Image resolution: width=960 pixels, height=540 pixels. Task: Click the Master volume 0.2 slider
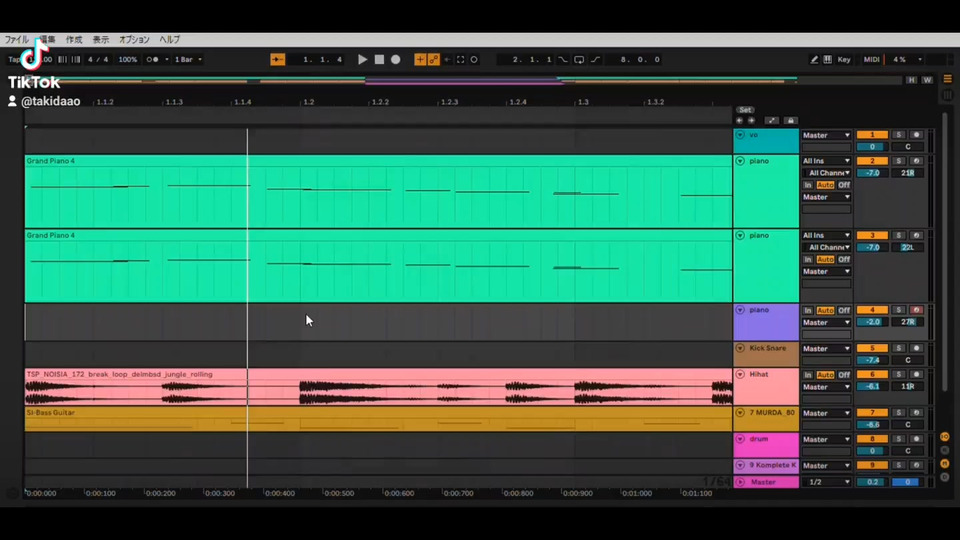[872, 482]
